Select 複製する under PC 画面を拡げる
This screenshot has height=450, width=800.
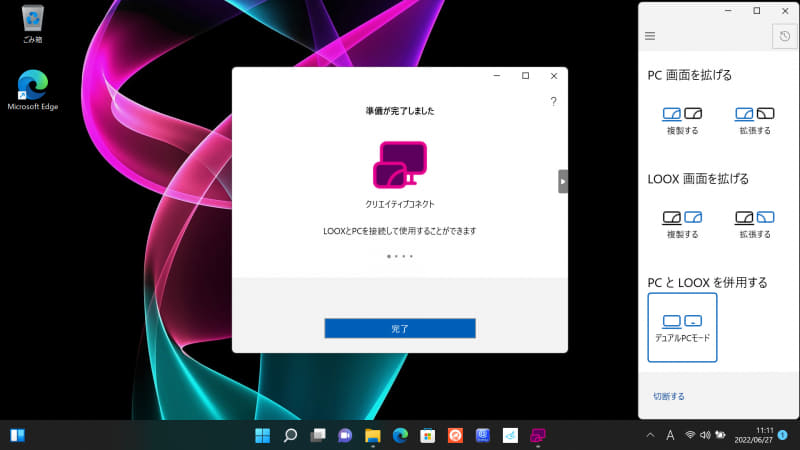[682, 121]
